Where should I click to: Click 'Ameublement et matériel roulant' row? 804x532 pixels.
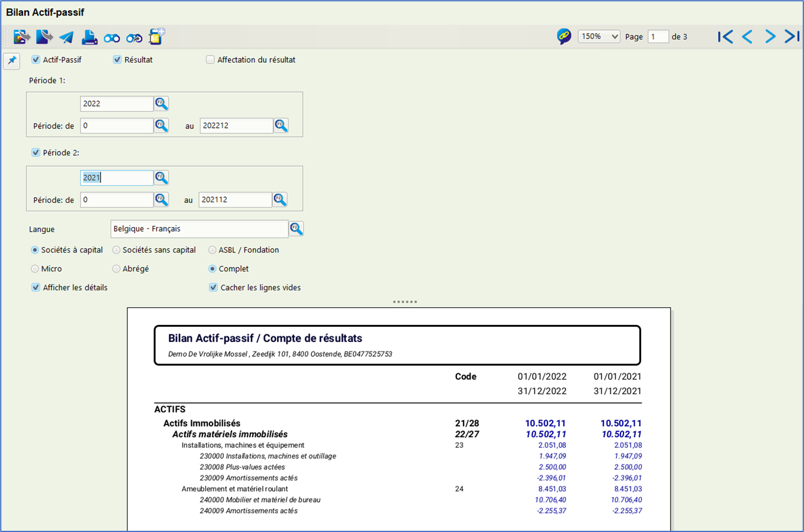pos(234,489)
